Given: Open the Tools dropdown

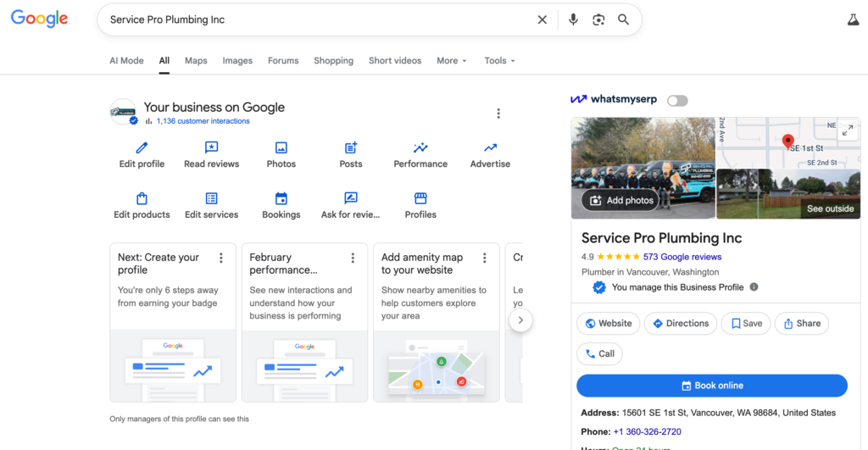Looking at the screenshot, I should pos(499,61).
